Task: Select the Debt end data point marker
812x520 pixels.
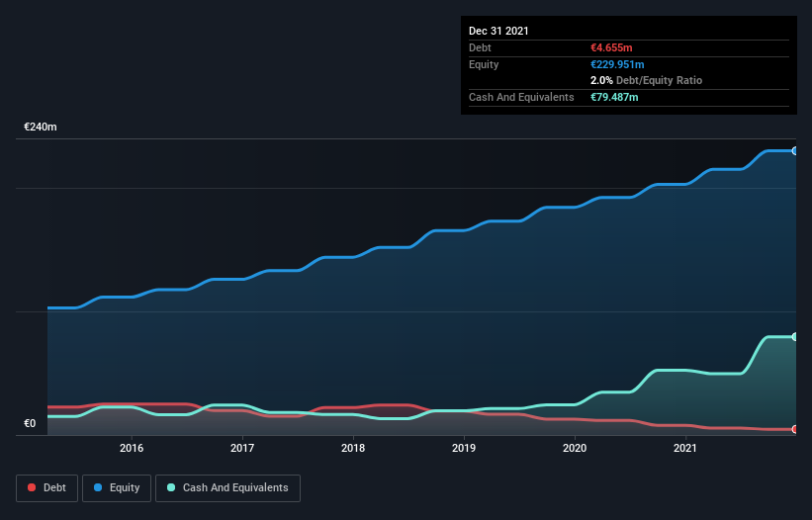Action: (795, 429)
